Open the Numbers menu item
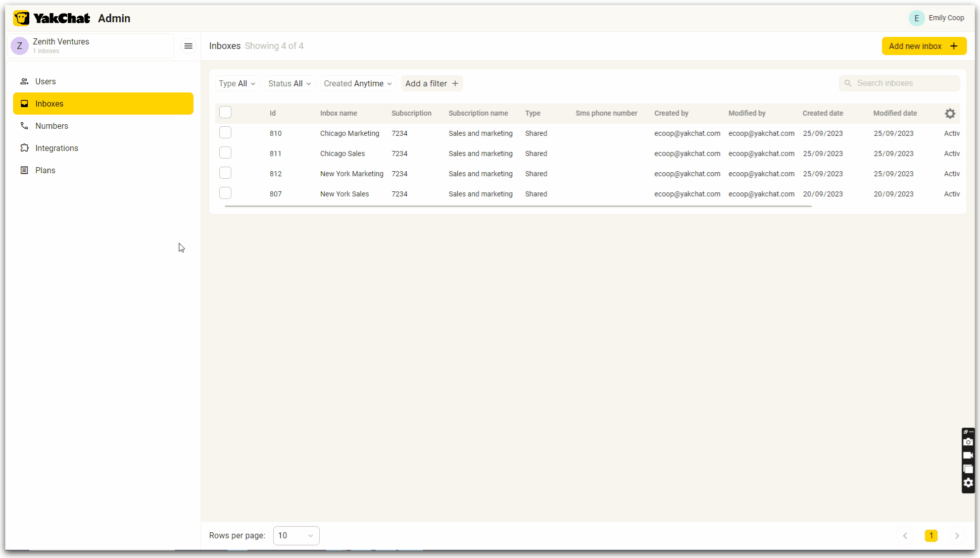The image size is (980, 558). click(52, 126)
